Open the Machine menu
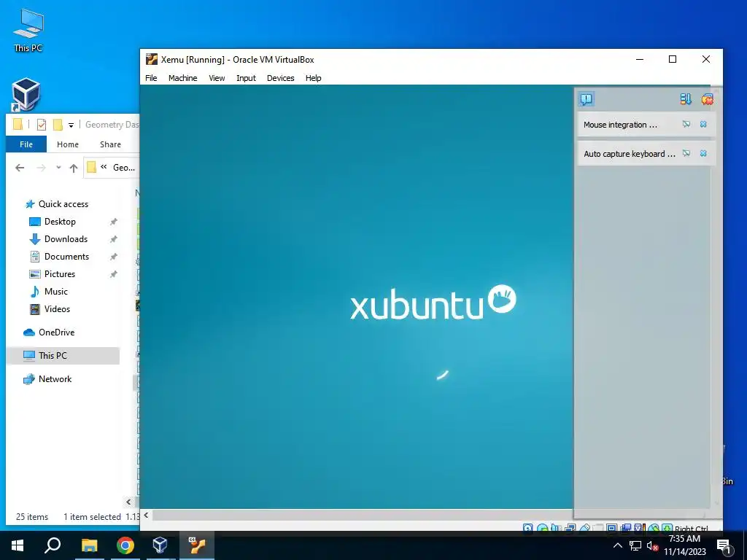Viewport: 747px width, 560px height. point(182,78)
